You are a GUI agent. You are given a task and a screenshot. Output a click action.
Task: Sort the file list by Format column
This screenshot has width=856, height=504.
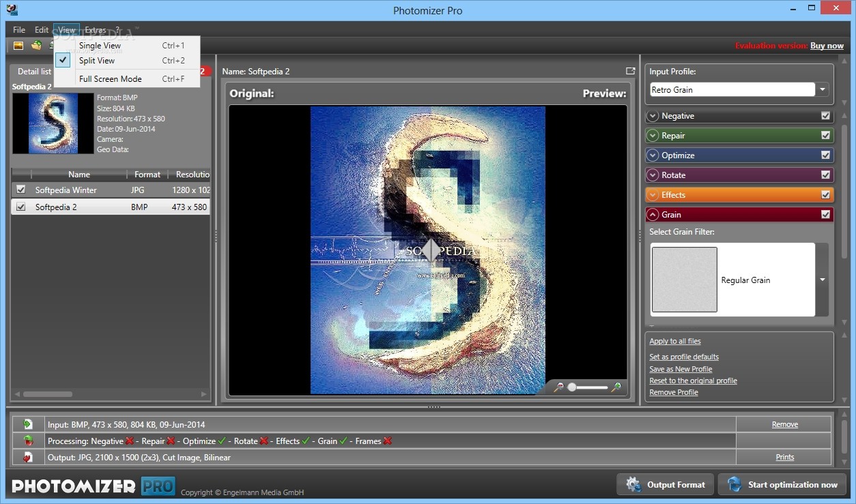pos(147,175)
